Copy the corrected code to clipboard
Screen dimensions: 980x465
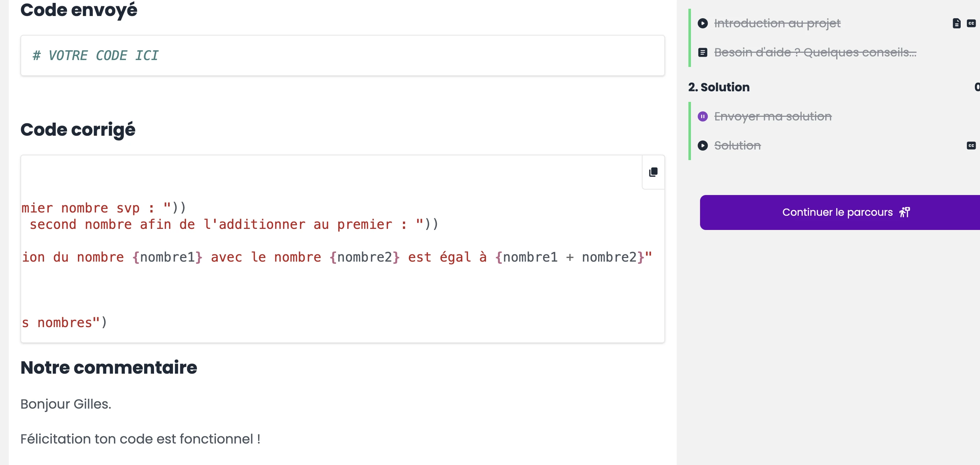pyautogui.click(x=653, y=172)
